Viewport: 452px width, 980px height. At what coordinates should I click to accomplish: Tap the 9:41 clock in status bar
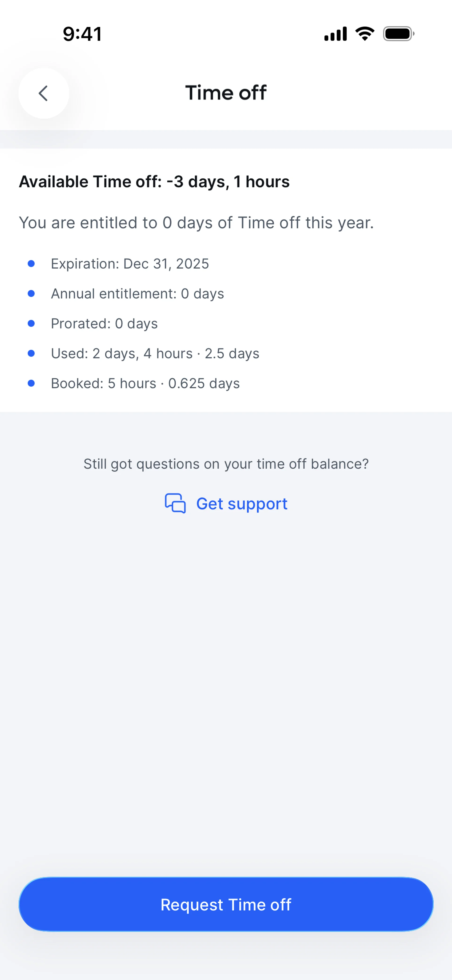[82, 34]
